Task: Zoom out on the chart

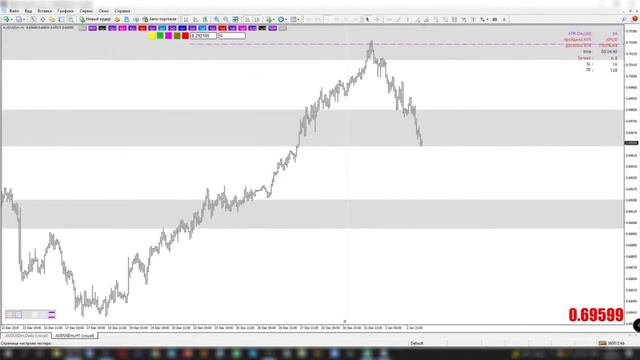Action: click(x=226, y=19)
